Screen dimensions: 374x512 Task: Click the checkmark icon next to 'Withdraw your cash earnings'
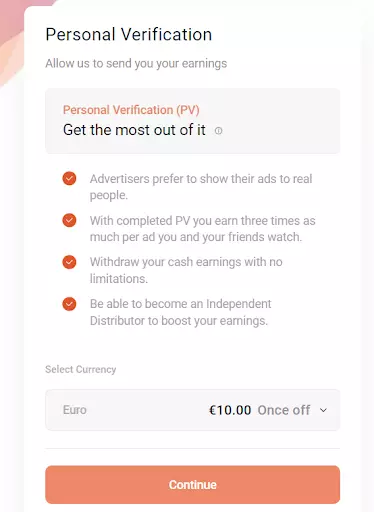(69, 262)
